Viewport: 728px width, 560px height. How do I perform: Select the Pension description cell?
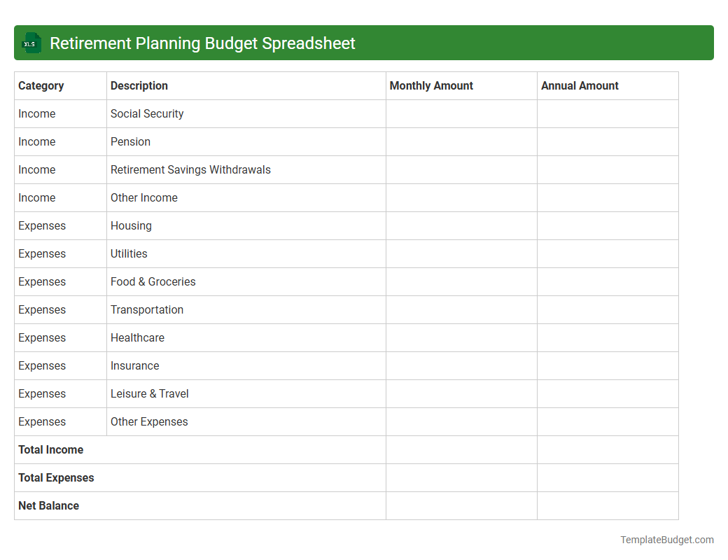pos(130,141)
